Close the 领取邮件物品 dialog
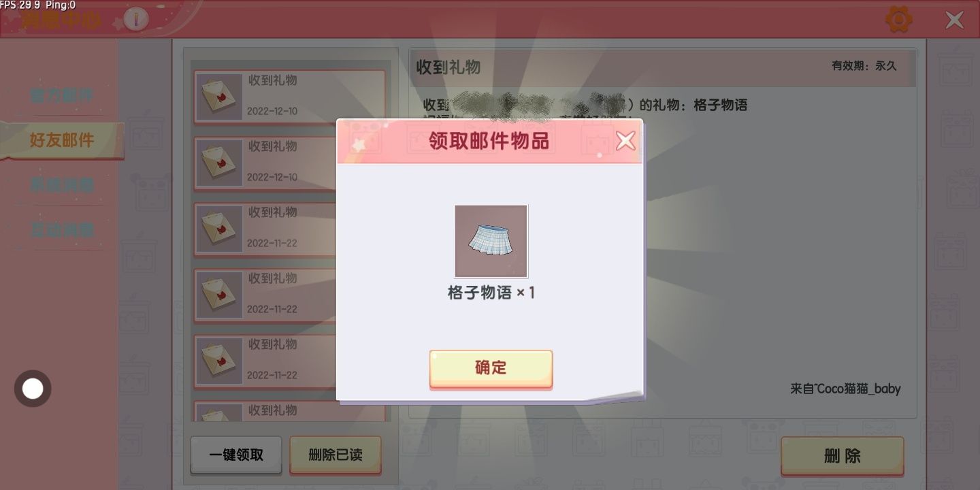Image resolution: width=980 pixels, height=490 pixels. tap(625, 141)
